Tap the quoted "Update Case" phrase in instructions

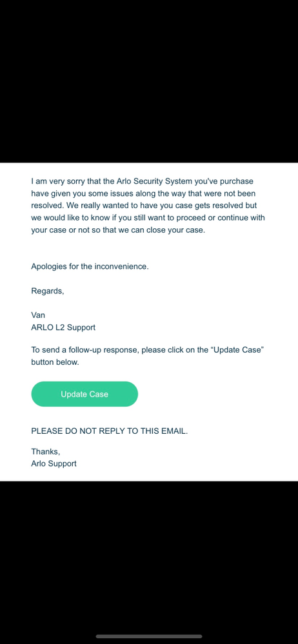(236, 351)
